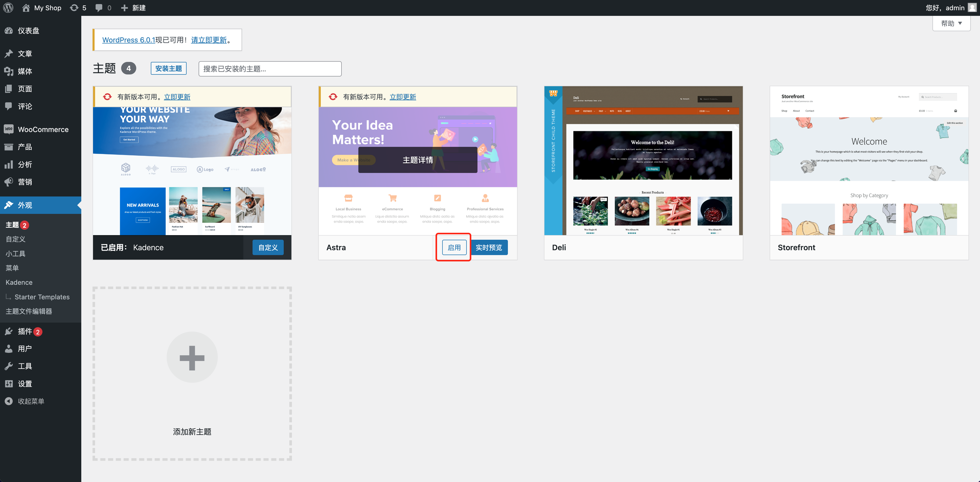The image size is (980, 482).
Task: Open the 媒体 media menu item
Action: [x=25, y=71]
